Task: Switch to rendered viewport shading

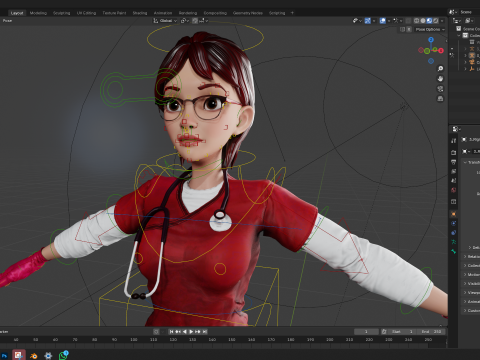Action: [436, 21]
